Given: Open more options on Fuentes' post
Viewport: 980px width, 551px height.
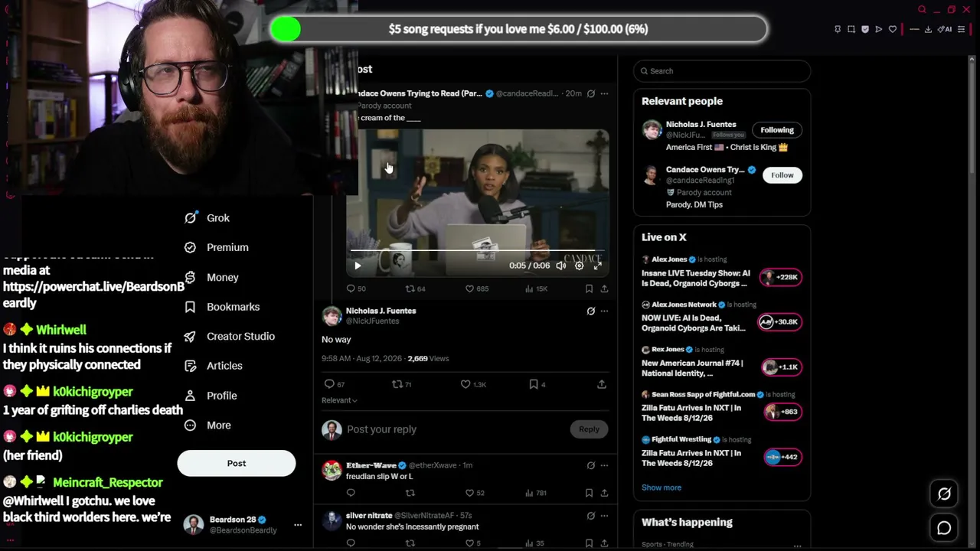Looking at the screenshot, I should 604,311.
